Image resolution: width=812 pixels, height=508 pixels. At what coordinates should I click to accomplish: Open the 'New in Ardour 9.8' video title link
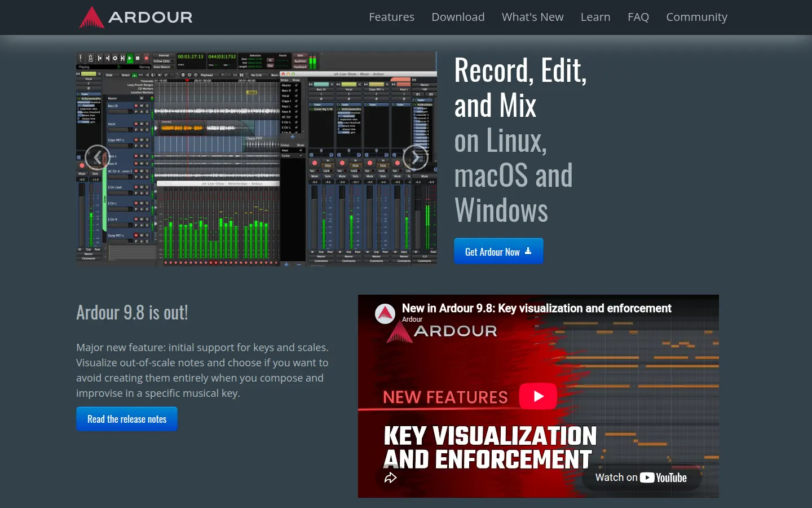click(x=536, y=308)
